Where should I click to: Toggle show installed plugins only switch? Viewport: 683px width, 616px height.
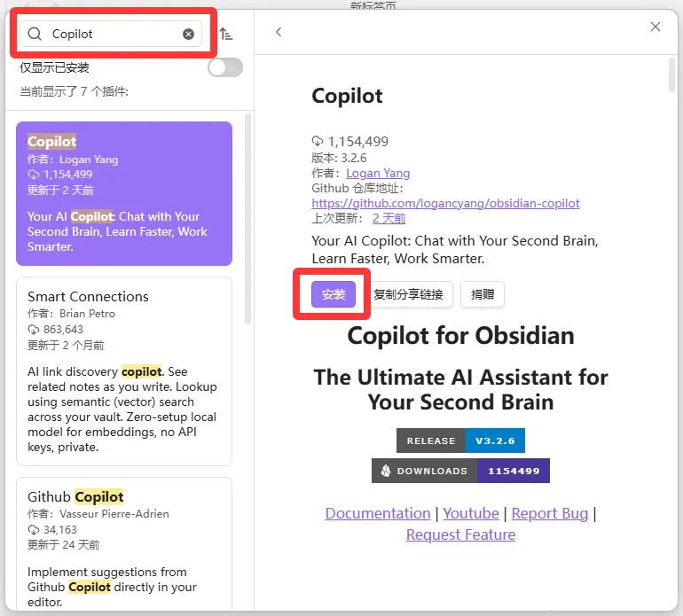click(x=225, y=67)
